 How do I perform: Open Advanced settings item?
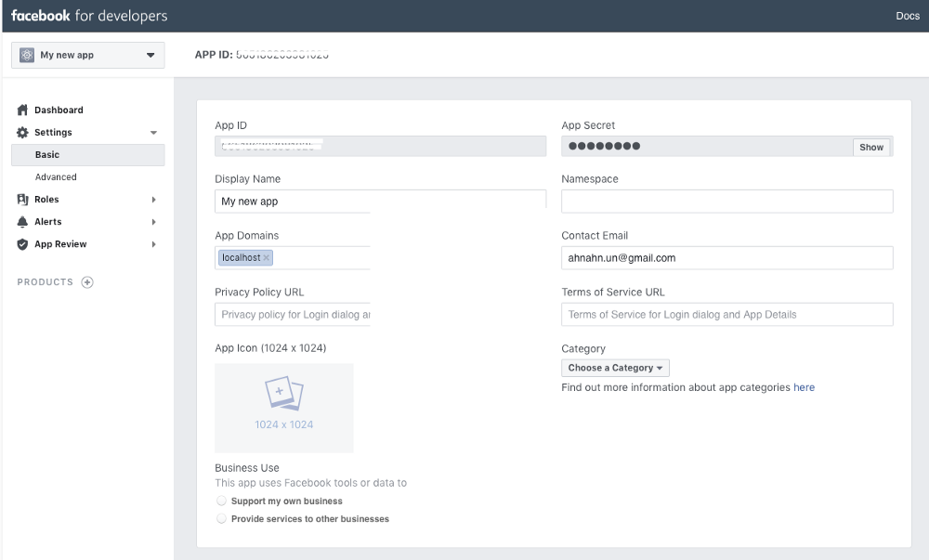pyautogui.click(x=56, y=177)
